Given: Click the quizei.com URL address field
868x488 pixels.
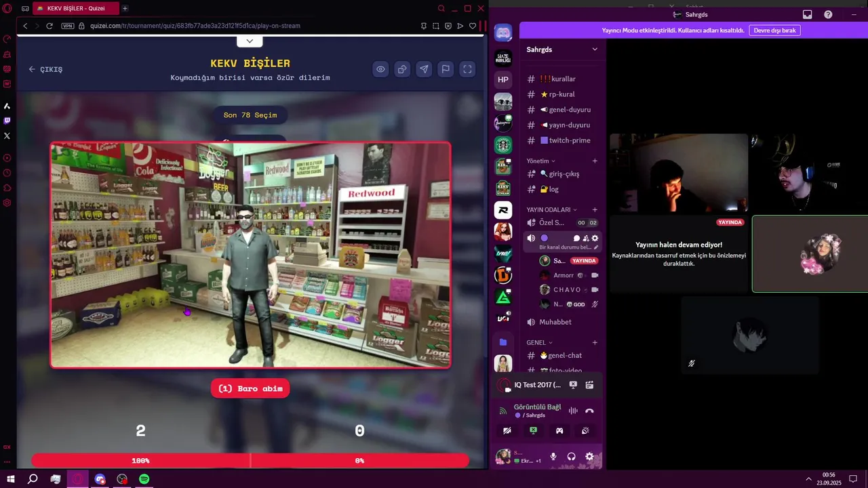Looking at the screenshot, I should (195, 26).
